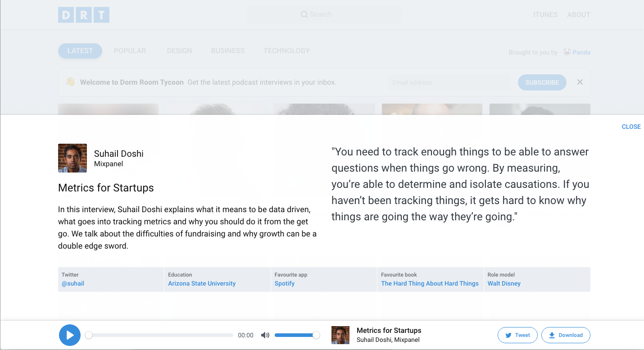Mute audio with the speaker icon
This screenshot has width=644, height=350.
265,335
